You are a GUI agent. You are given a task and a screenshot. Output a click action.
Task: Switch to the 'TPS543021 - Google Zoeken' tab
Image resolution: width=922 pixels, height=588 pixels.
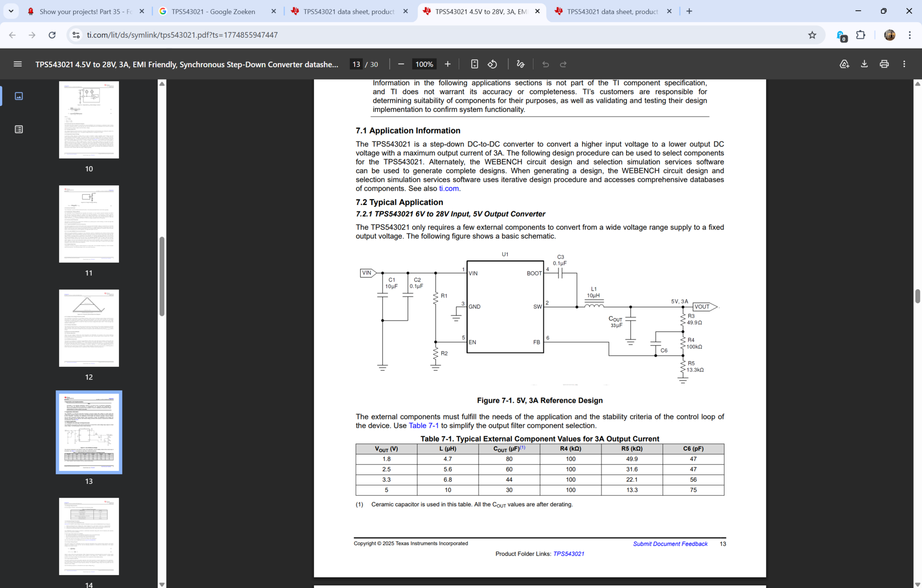click(213, 12)
